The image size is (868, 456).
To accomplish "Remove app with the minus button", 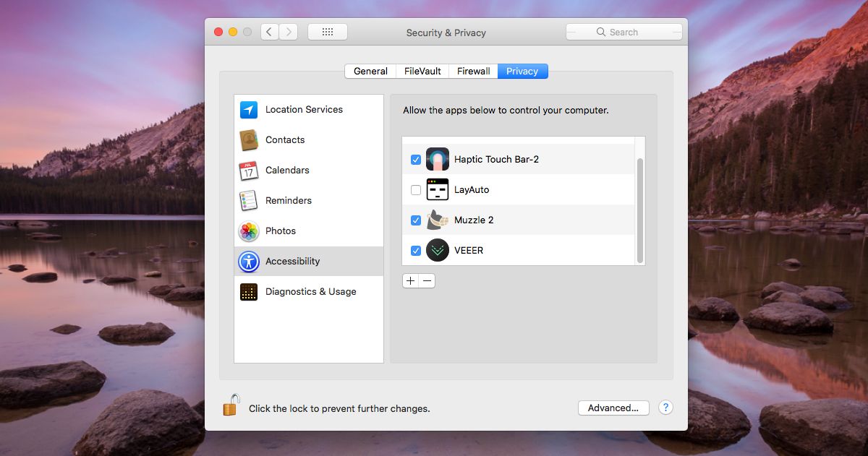I will [x=427, y=281].
